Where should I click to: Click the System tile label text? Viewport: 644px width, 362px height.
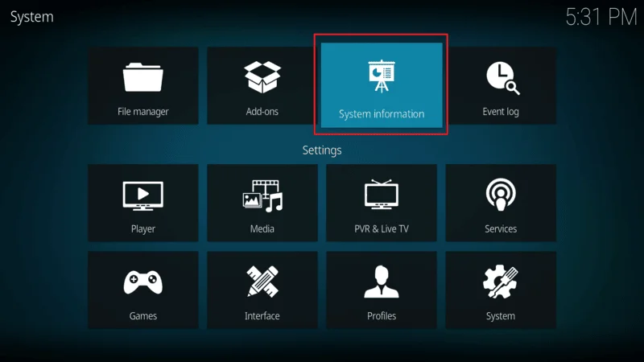coord(501,316)
